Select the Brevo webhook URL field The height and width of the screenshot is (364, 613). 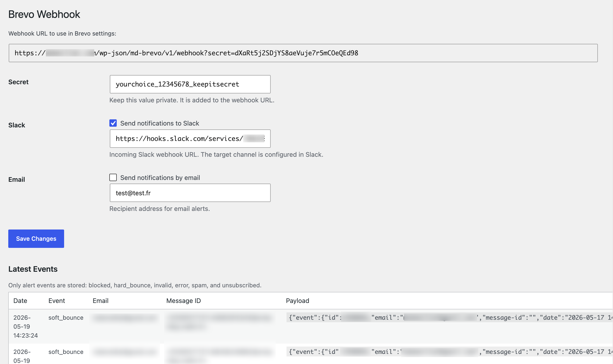303,53
